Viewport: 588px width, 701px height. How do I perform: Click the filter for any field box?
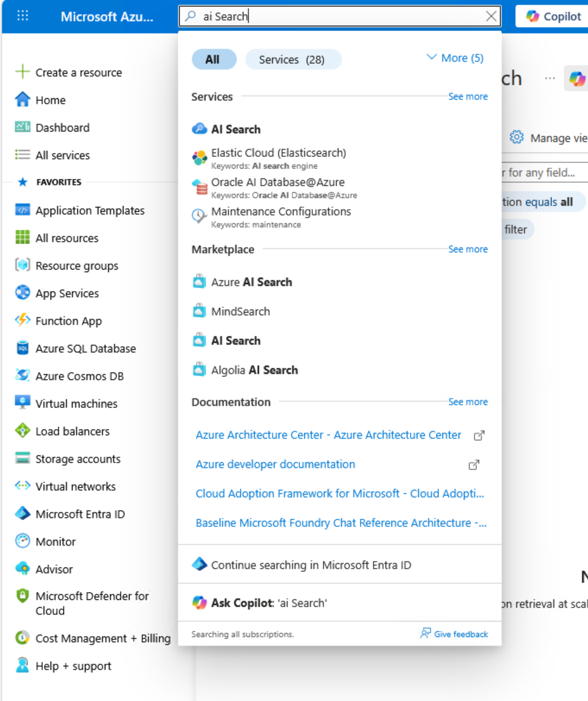[544, 173]
